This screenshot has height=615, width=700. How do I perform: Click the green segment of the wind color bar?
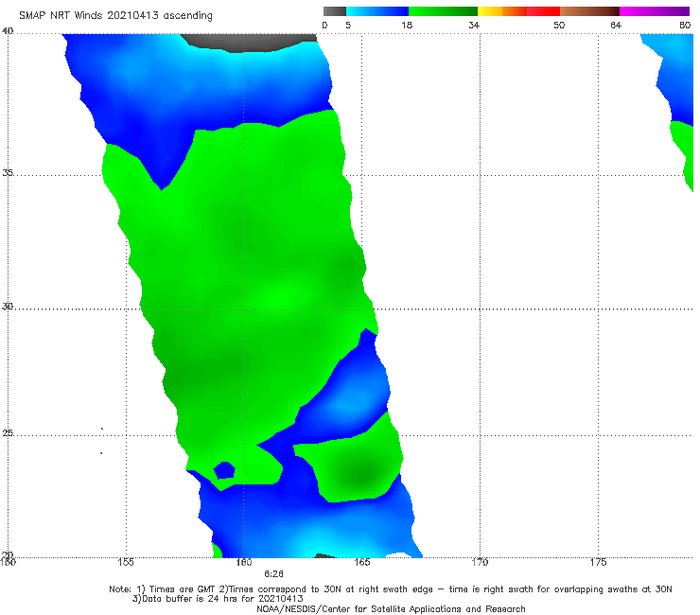pyautogui.click(x=443, y=11)
